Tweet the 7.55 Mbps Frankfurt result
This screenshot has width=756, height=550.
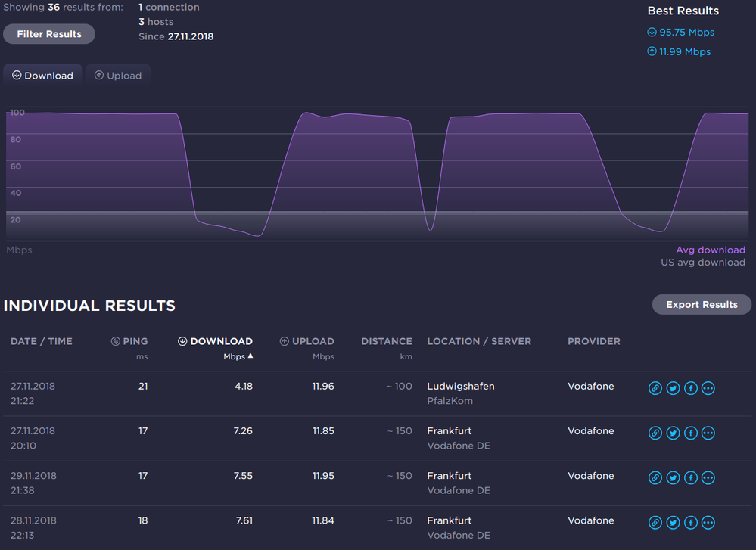tap(673, 477)
